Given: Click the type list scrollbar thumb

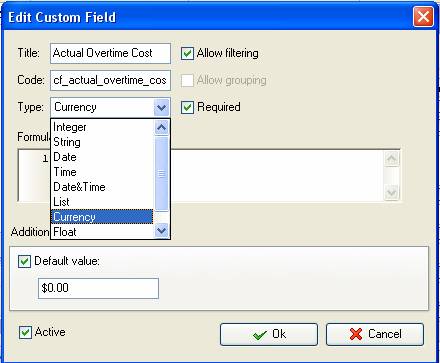Looking at the screenshot, I should click(x=162, y=174).
